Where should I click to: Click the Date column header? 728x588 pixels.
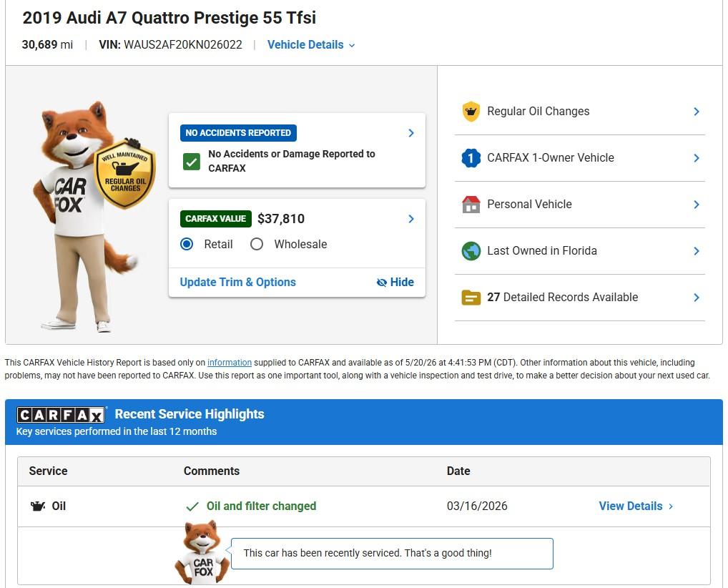[x=458, y=471]
